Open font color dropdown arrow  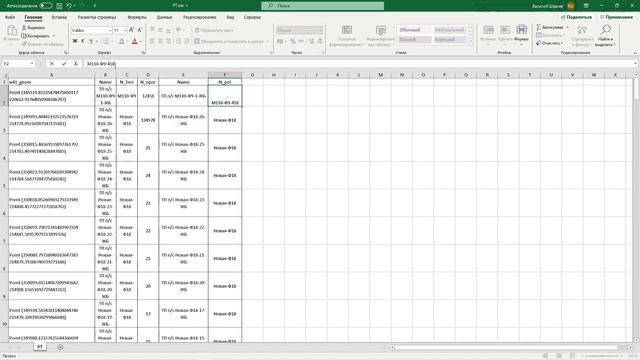(140, 41)
